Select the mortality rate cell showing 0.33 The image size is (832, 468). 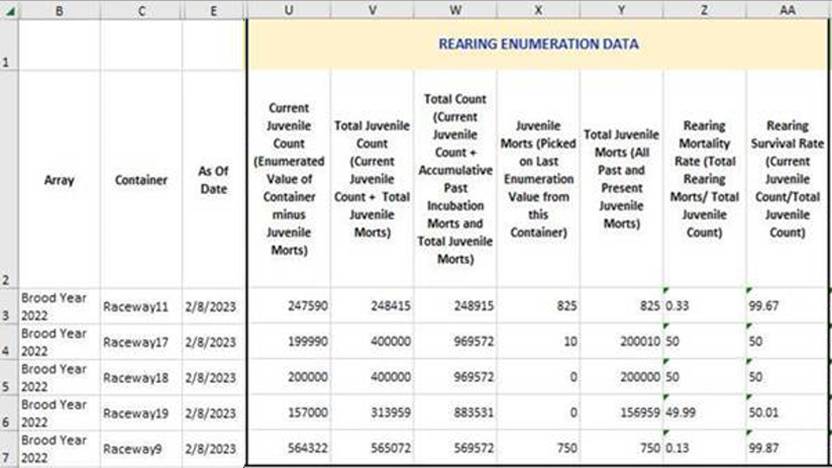point(704,307)
